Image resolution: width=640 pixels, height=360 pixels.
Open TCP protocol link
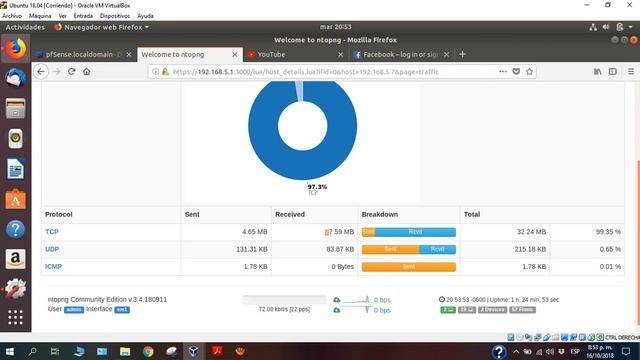(52, 232)
